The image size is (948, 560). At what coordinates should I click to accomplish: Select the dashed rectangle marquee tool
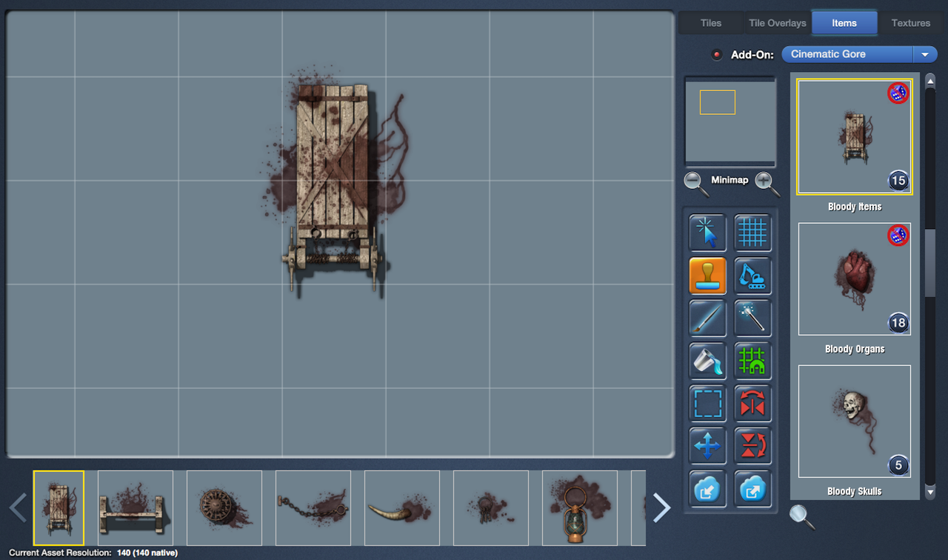click(707, 404)
